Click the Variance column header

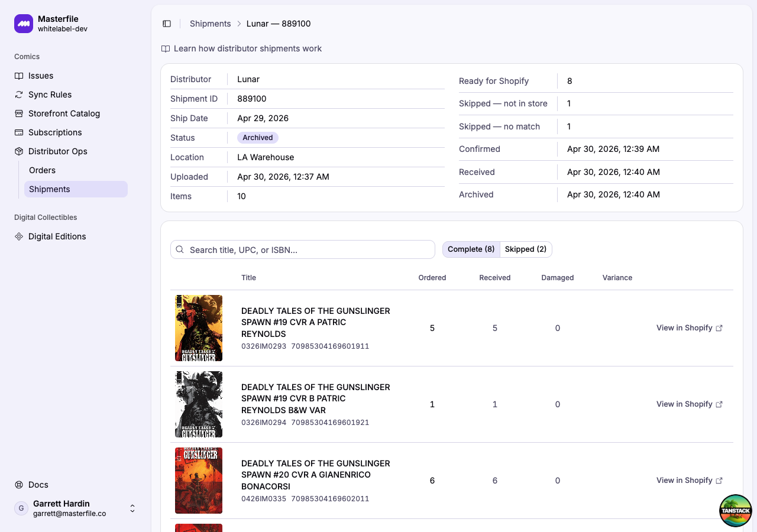[x=617, y=278]
